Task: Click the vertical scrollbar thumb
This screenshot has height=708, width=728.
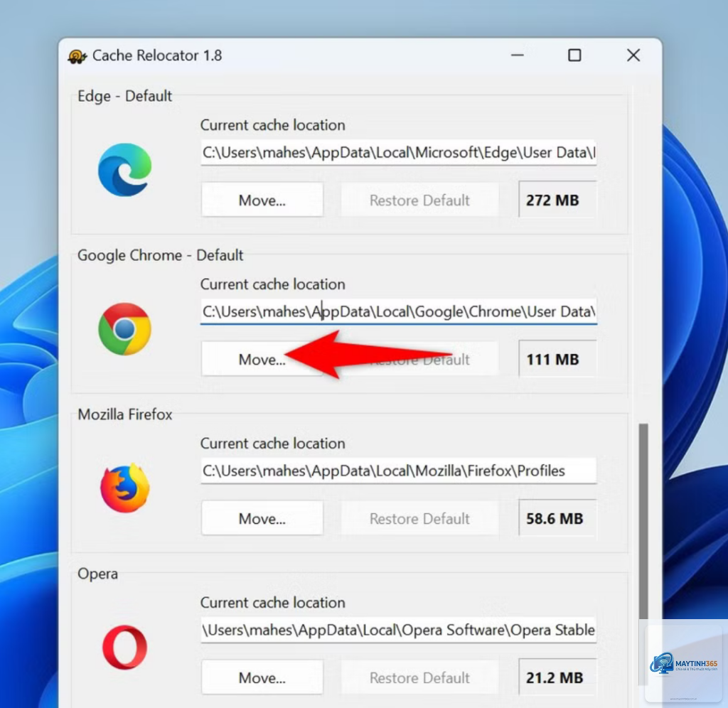Action: click(643, 521)
